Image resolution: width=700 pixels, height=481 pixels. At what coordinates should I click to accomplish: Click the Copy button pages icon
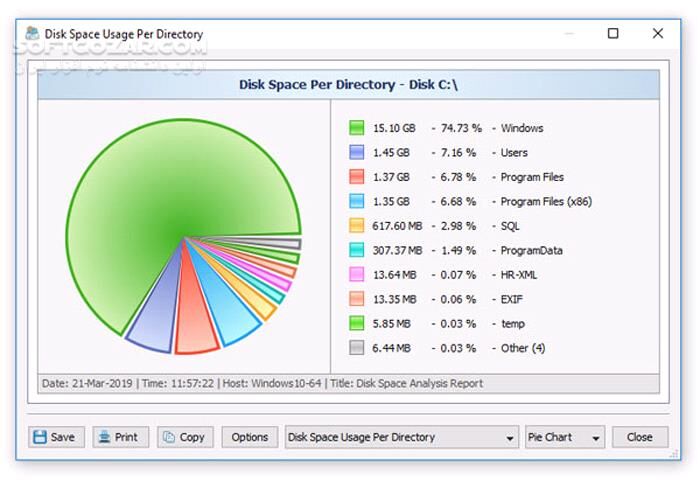coord(169,437)
